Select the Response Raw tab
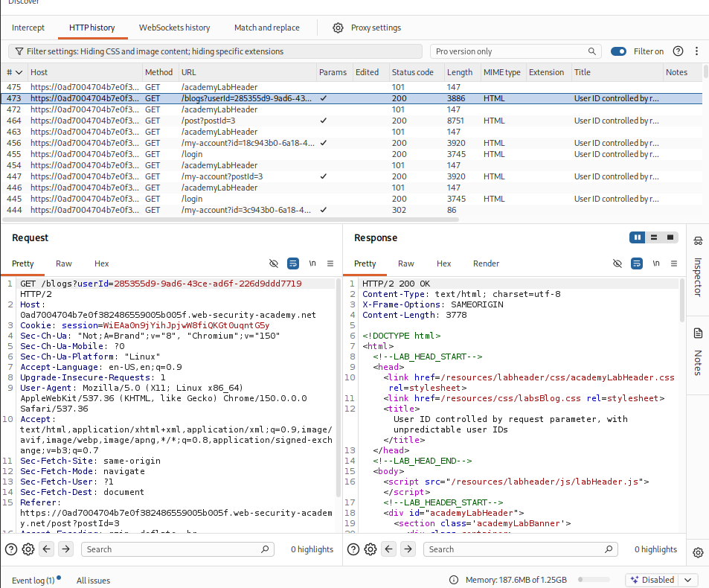Screen dimensions: 709x588 click(x=406, y=263)
